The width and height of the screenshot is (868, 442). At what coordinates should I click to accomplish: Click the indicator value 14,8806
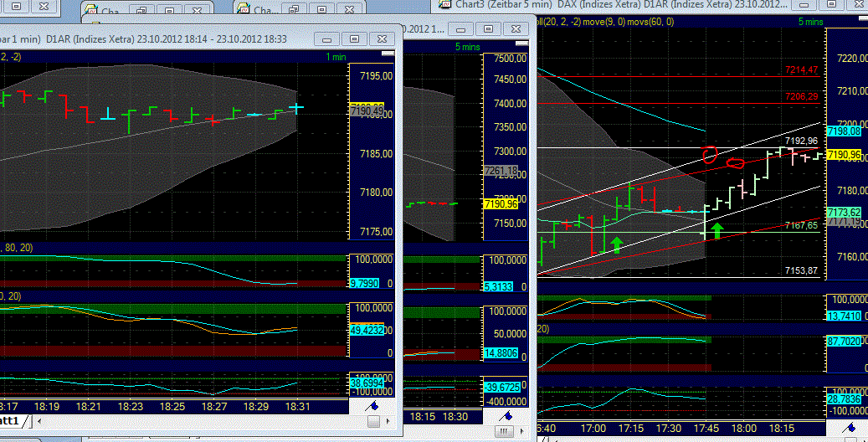[x=501, y=352]
